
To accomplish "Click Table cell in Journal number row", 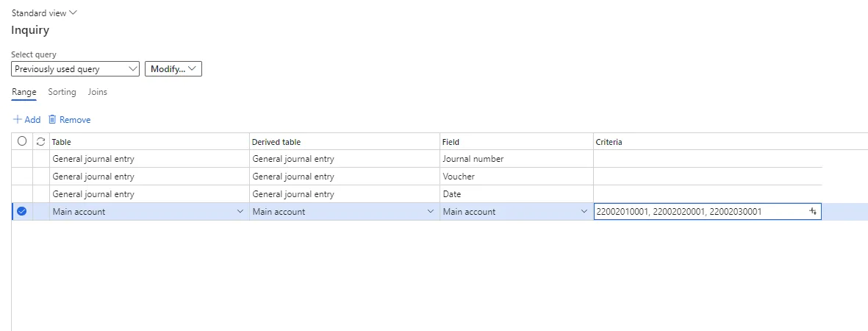I will tap(149, 159).
